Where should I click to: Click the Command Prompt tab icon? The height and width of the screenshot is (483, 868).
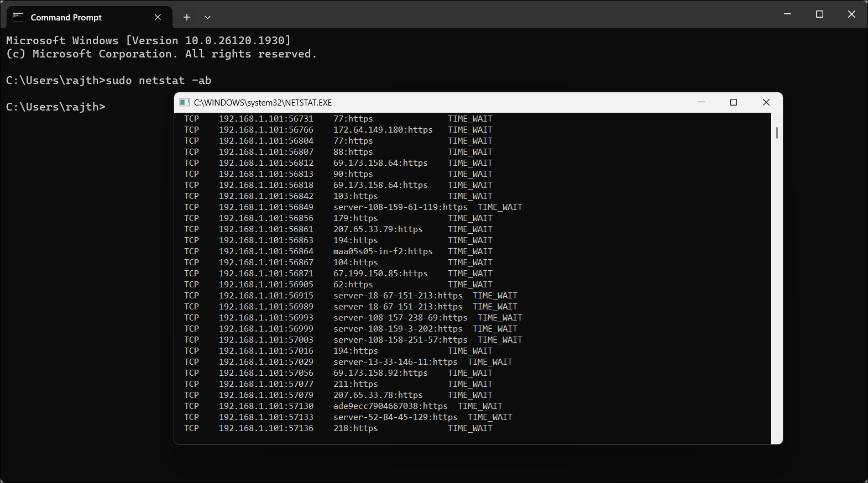click(x=18, y=17)
